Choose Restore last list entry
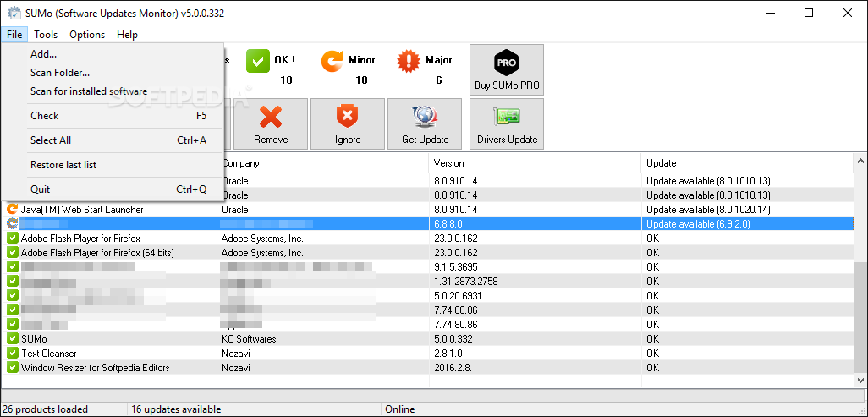 (x=113, y=164)
